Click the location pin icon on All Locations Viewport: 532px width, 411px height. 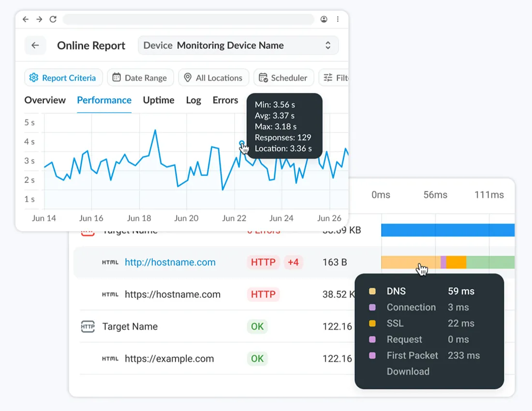pyautogui.click(x=187, y=77)
